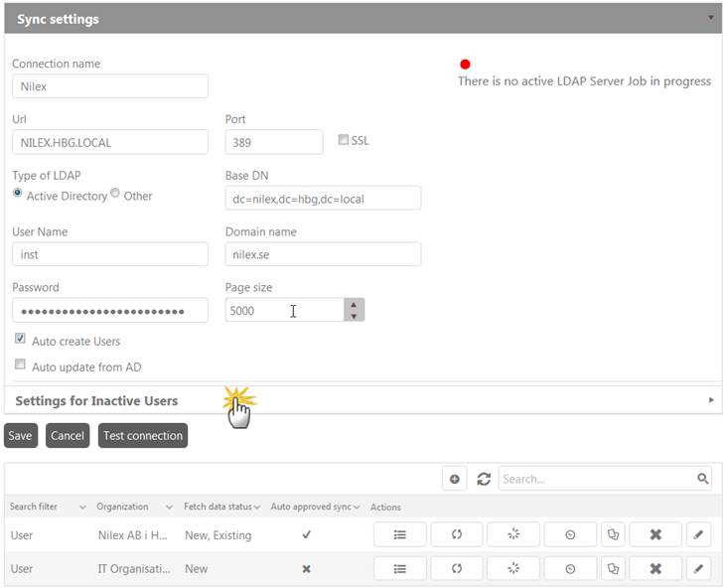The width and height of the screenshot is (725, 588).
Task: Click the Test connection button
Action: pyautogui.click(x=143, y=436)
